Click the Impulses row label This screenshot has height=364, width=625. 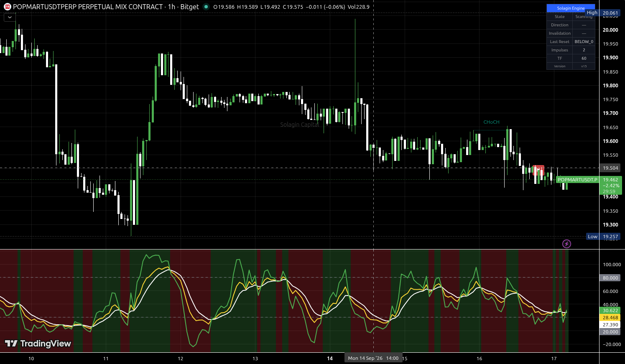coord(560,50)
